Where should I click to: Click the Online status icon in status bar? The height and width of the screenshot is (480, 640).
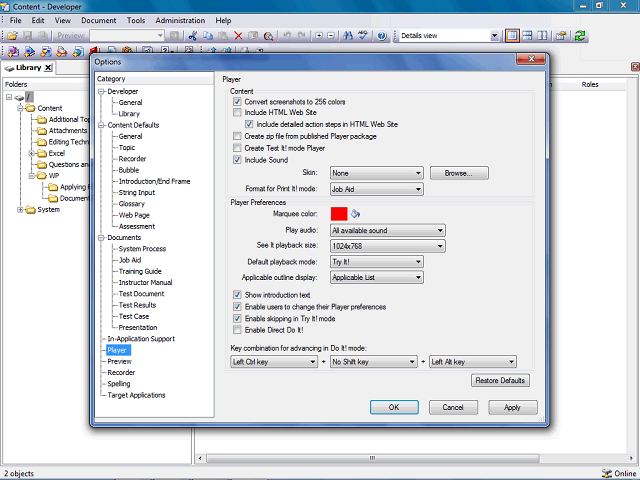[607, 473]
